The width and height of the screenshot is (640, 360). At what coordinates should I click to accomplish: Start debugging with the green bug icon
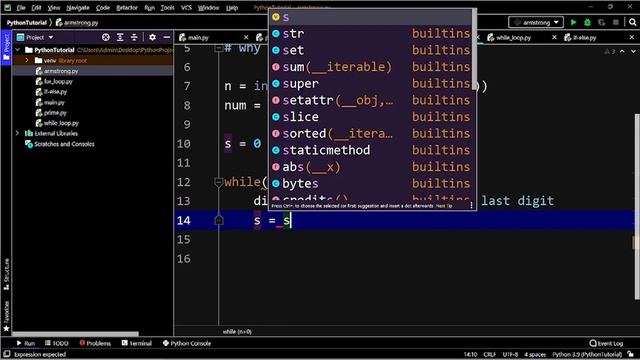(587, 22)
